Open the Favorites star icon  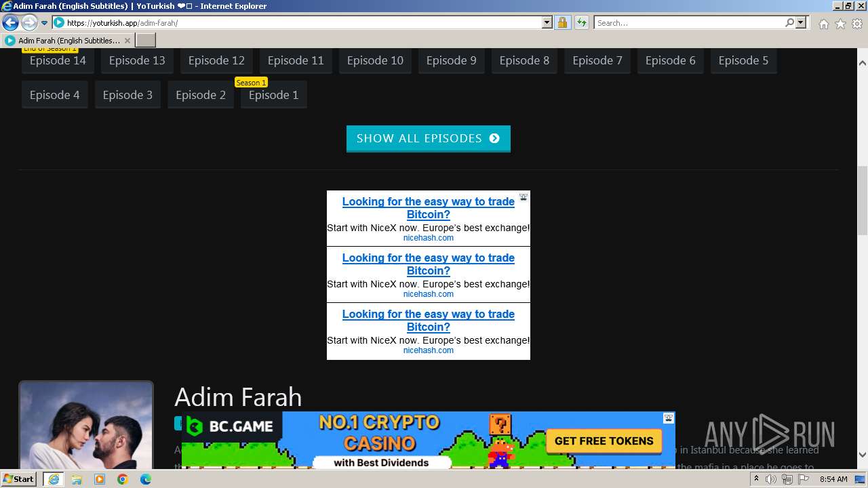click(x=840, y=24)
